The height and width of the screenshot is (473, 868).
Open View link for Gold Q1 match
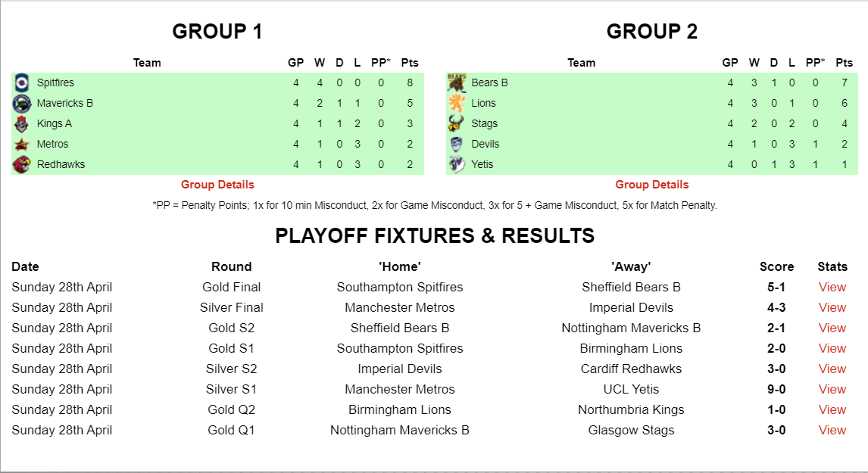(x=832, y=430)
